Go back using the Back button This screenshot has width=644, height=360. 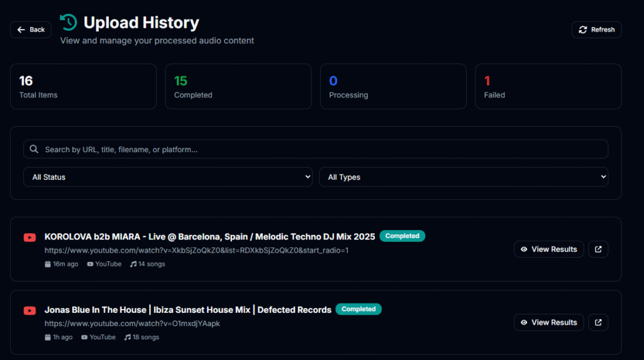click(x=31, y=30)
